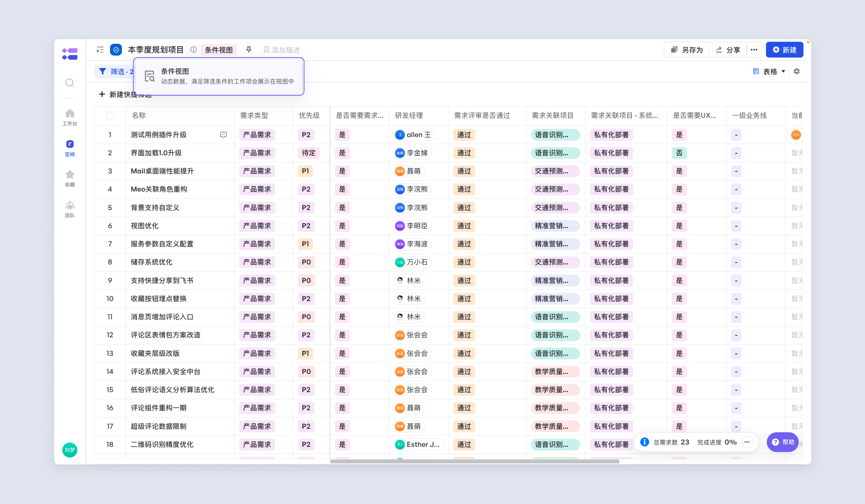
Task: Open the 消息页增加评论入口 item
Action: 162,317
